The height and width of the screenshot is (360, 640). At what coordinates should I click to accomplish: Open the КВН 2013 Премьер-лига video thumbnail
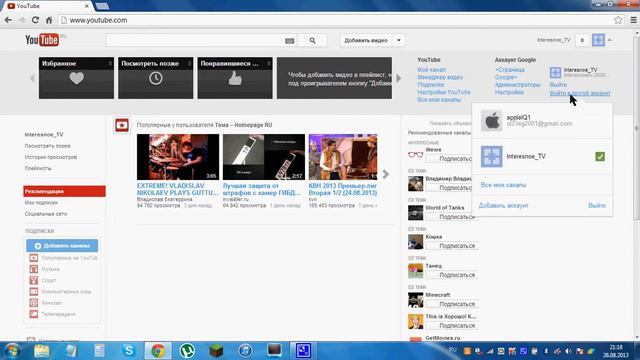pos(343,157)
